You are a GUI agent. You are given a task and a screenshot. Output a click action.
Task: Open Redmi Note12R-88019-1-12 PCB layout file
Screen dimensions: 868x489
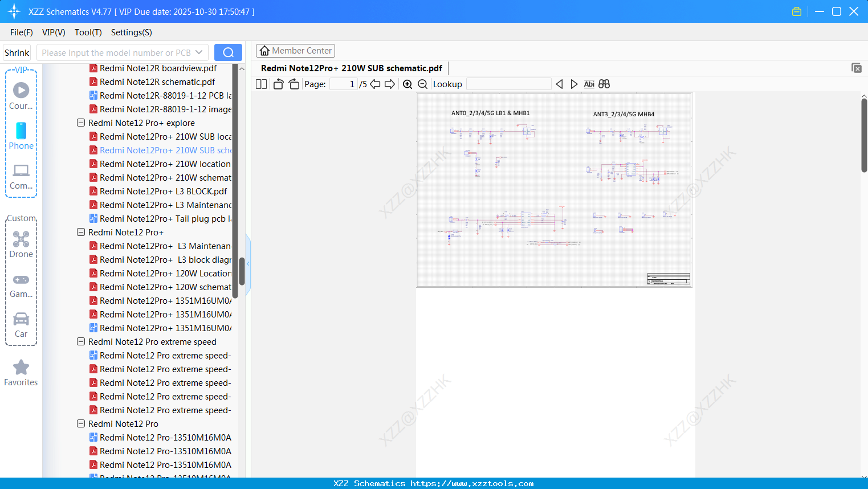(161, 96)
